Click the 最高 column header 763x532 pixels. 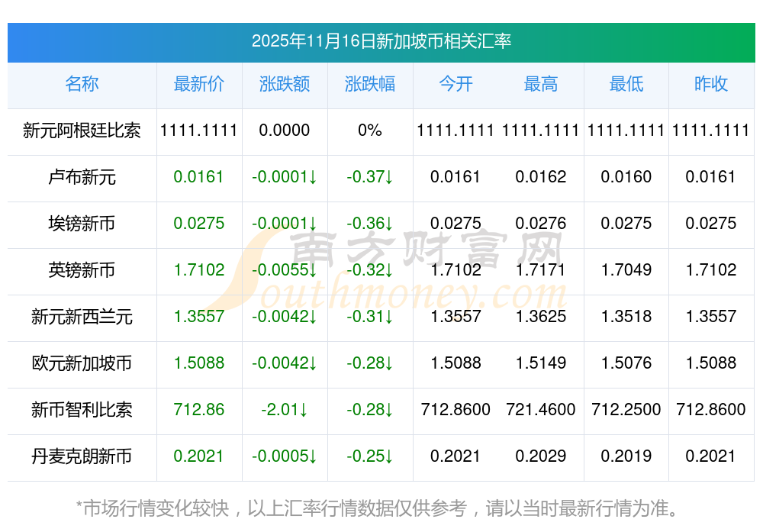[x=541, y=84]
